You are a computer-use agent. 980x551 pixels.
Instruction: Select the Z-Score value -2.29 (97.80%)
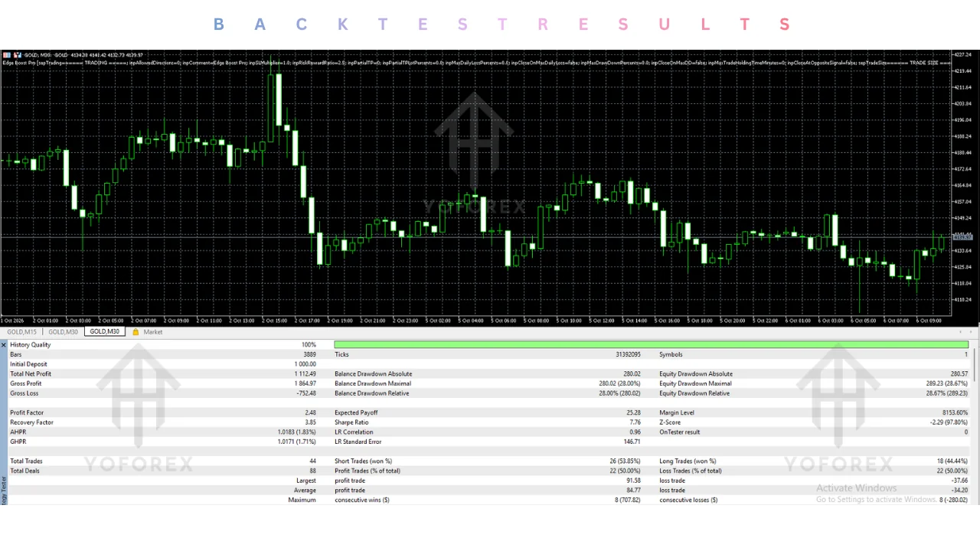(950, 422)
